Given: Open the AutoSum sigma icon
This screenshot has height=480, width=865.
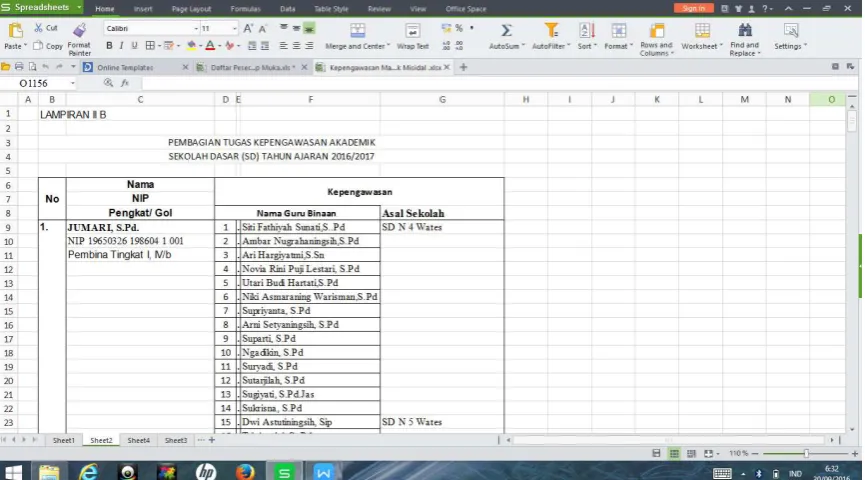Looking at the screenshot, I should (506, 30).
